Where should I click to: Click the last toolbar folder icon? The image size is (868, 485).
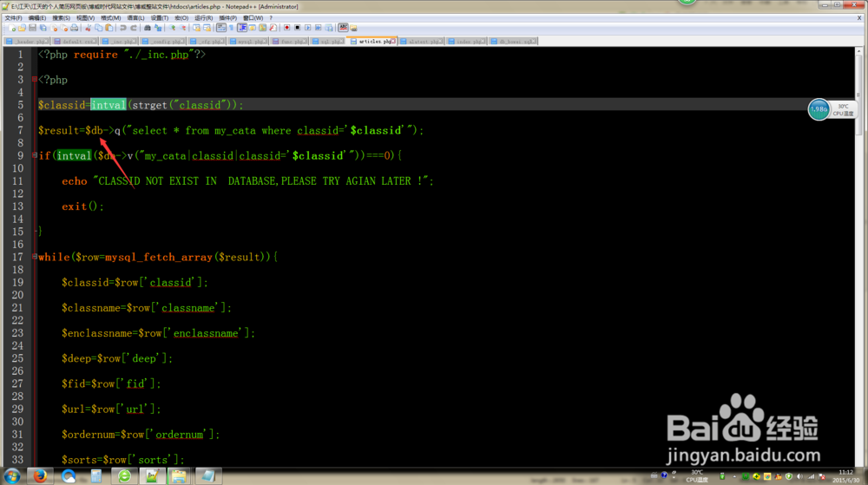pyautogui.click(x=354, y=28)
